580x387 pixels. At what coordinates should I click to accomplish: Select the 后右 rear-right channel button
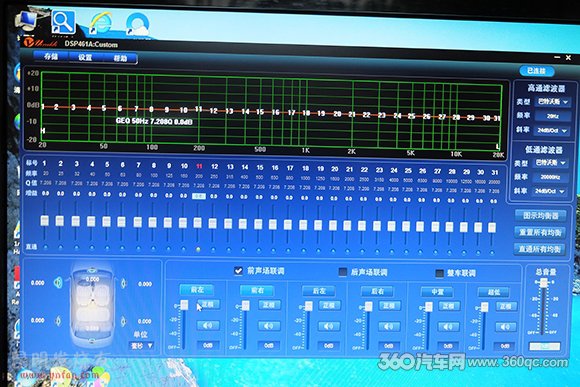[x=378, y=292]
